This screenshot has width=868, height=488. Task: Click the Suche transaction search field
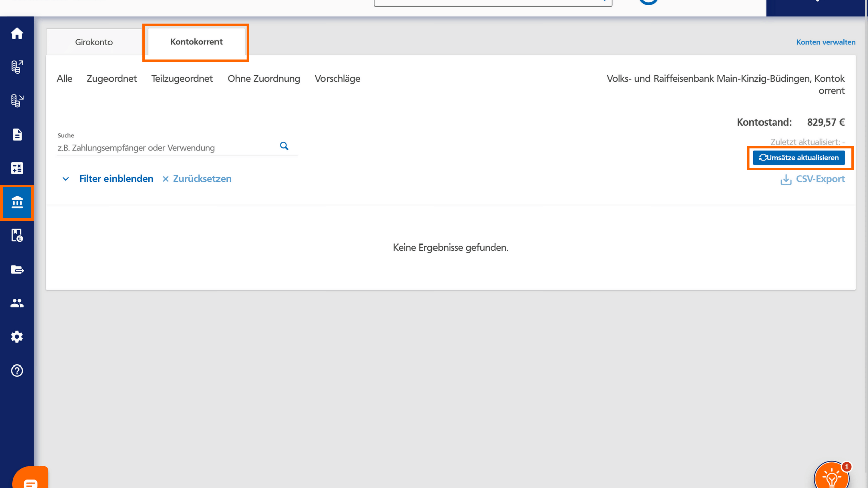point(166,148)
